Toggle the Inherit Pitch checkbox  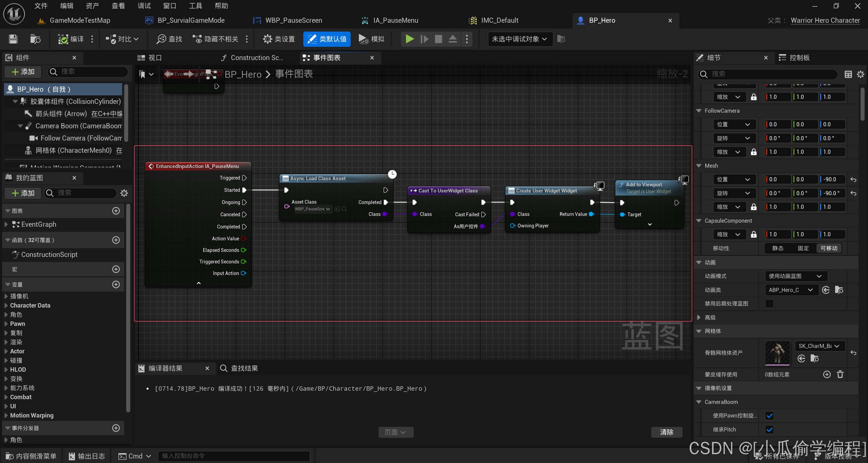click(x=769, y=429)
